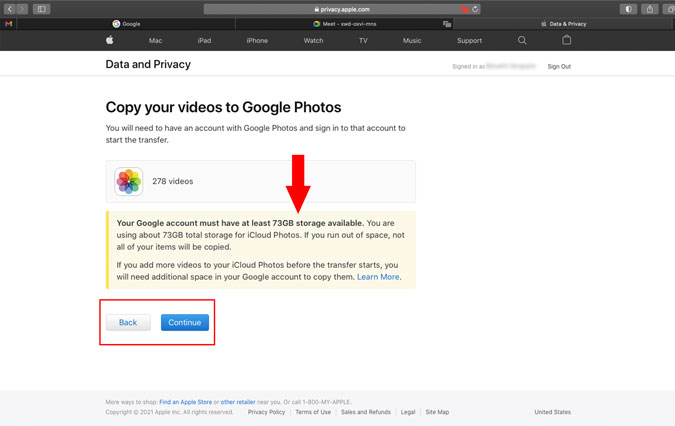Screen dimensions: 675x426
Task: Switch to the Meet tab
Action: coord(344,24)
